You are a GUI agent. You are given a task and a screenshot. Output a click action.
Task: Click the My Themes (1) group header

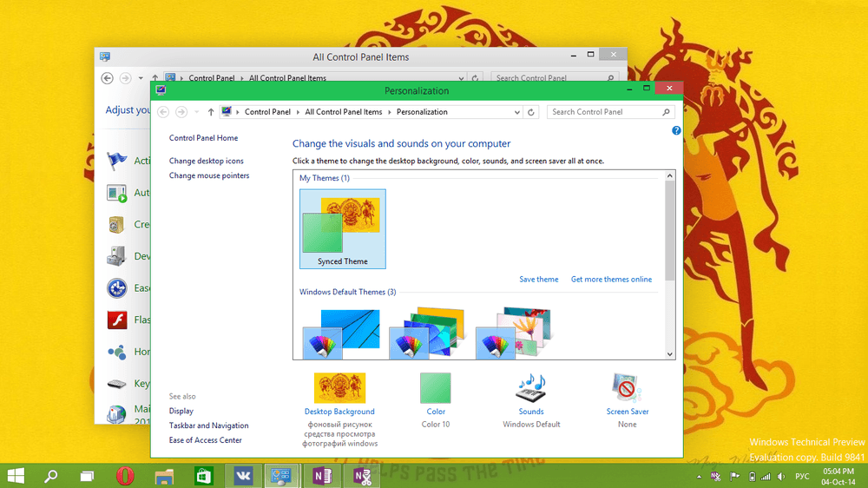pos(325,178)
